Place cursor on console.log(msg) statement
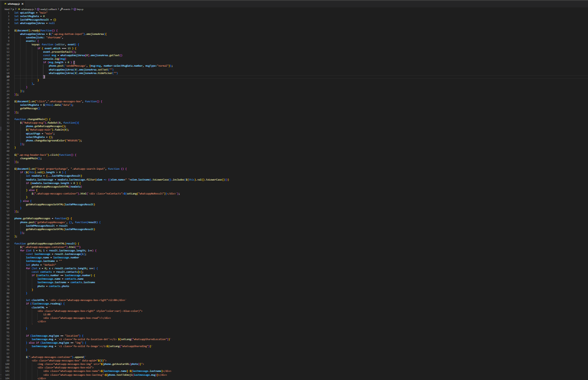The height and width of the screenshot is (380, 588). click(54, 59)
